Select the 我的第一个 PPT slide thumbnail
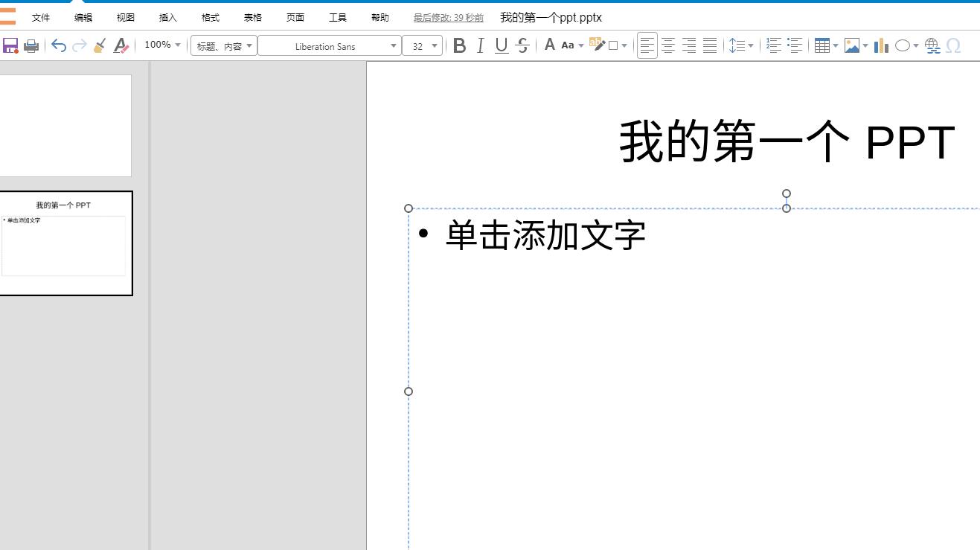Viewport: 980px width, 550px height. coord(65,243)
